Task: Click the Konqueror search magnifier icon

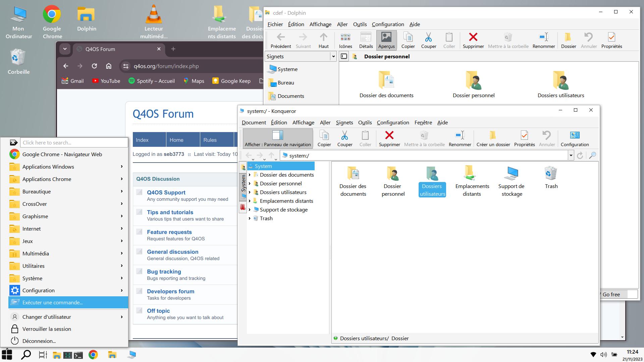Action: point(592,155)
